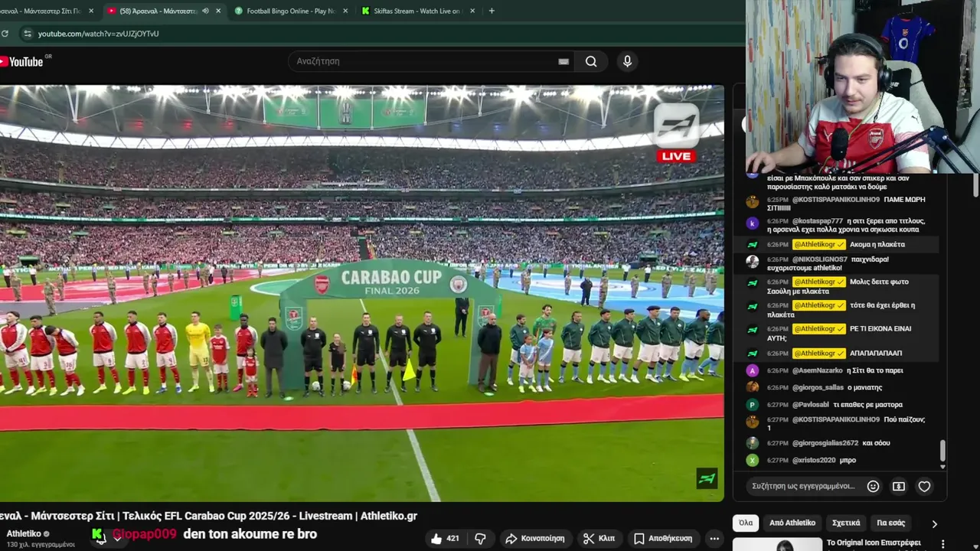Click the Κλιπ scissors button
980x551 pixels.
click(x=599, y=539)
